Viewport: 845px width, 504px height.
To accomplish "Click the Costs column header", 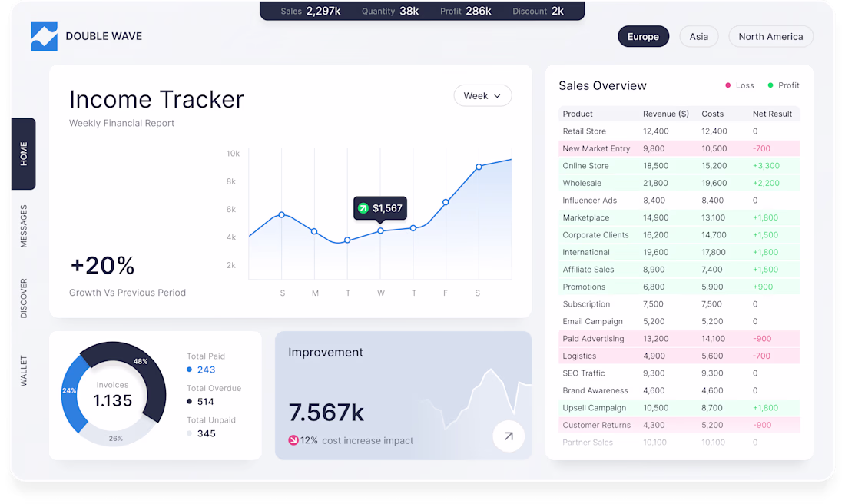I will point(712,114).
